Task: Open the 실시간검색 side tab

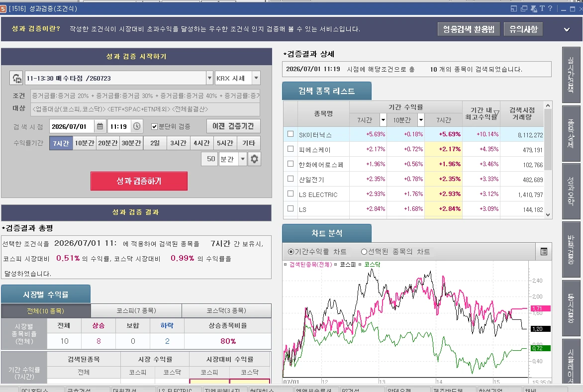Action: [x=571, y=75]
